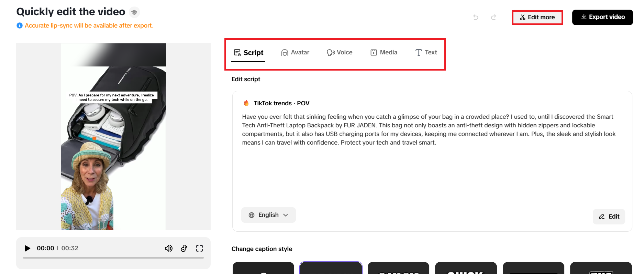Choose the last visible caption style thumbnail
Viewport: 644px width, 274px height.
[x=601, y=268]
